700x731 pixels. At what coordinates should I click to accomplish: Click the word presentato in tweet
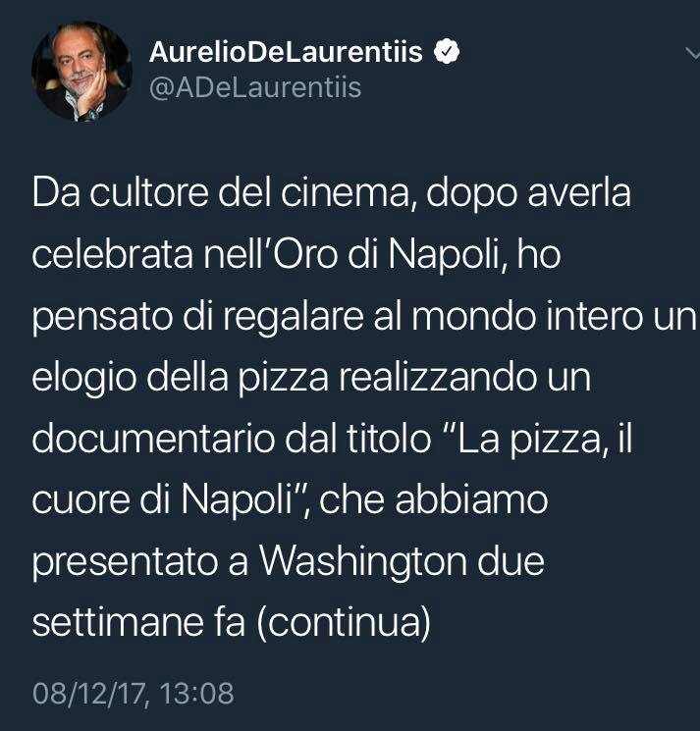click(125, 561)
